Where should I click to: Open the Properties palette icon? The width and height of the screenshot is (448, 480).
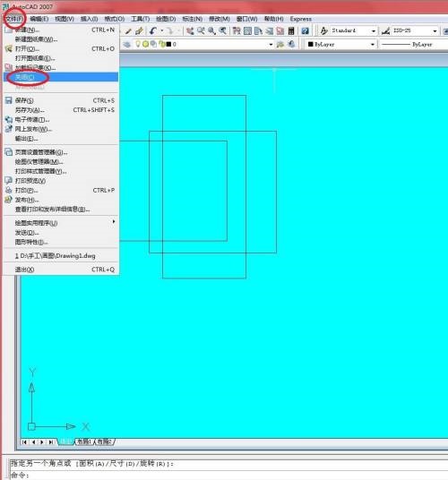point(237,30)
